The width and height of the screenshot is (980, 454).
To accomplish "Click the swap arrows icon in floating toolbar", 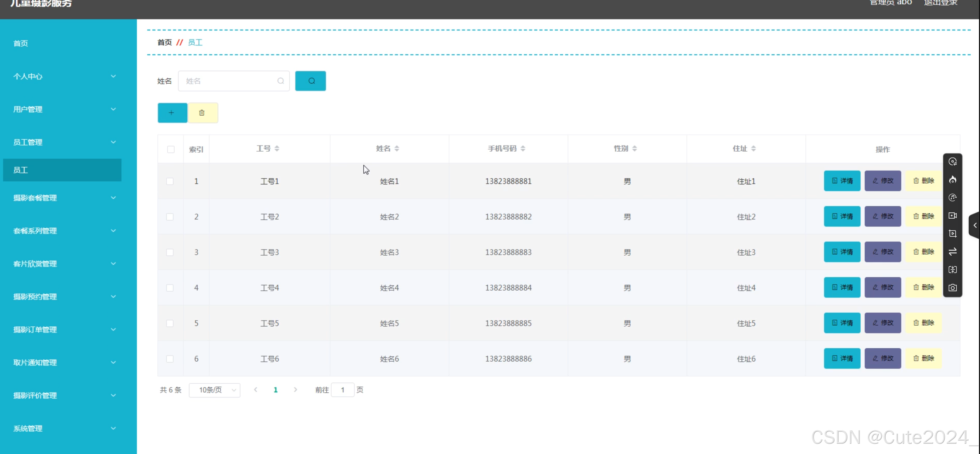I will click(952, 252).
